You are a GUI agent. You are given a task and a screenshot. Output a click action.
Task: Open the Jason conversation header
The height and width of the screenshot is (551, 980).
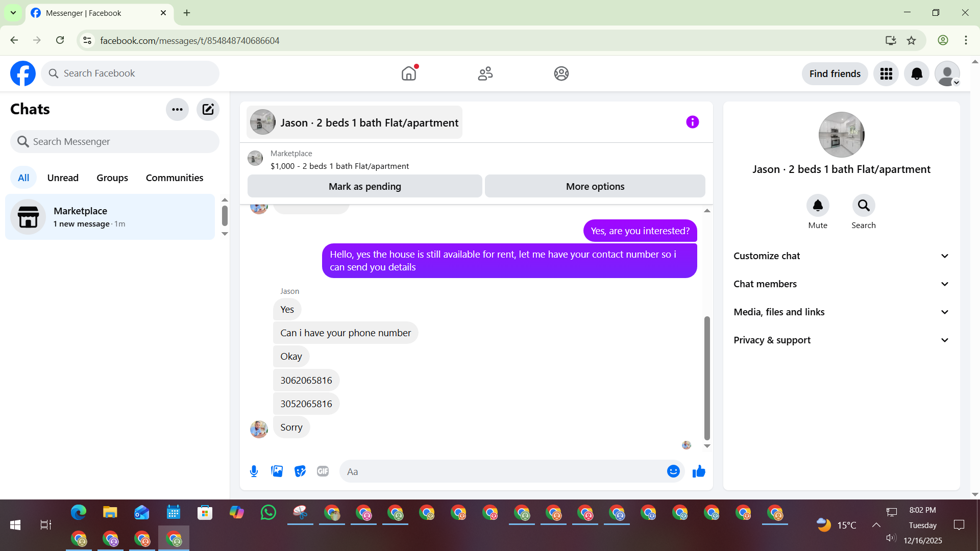pyautogui.click(x=354, y=122)
